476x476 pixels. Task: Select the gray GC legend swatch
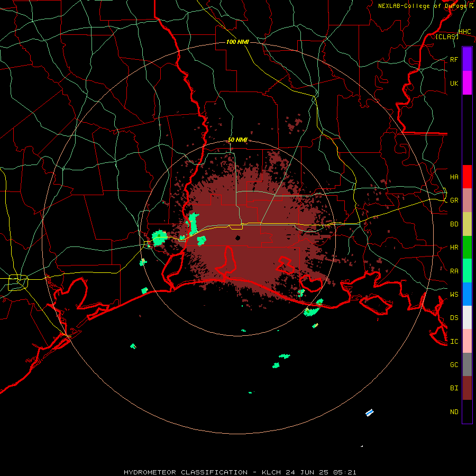coord(467,364)
